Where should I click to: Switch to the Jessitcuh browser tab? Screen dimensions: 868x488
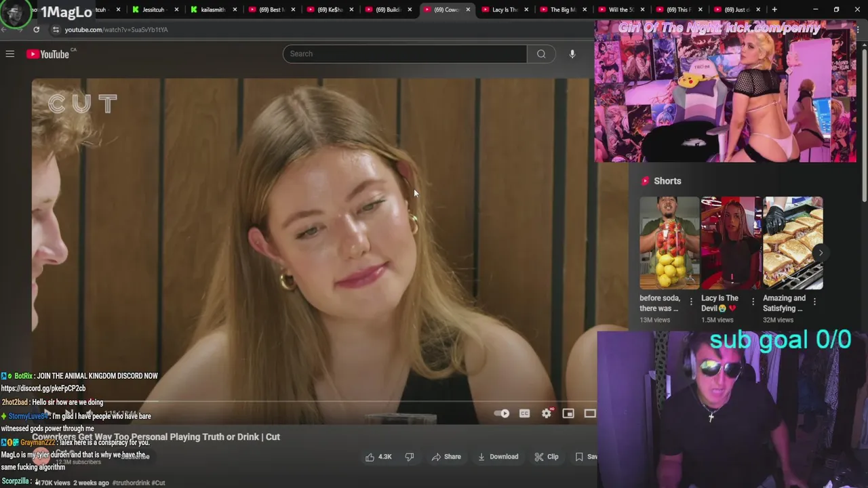(x=155, y=9)
